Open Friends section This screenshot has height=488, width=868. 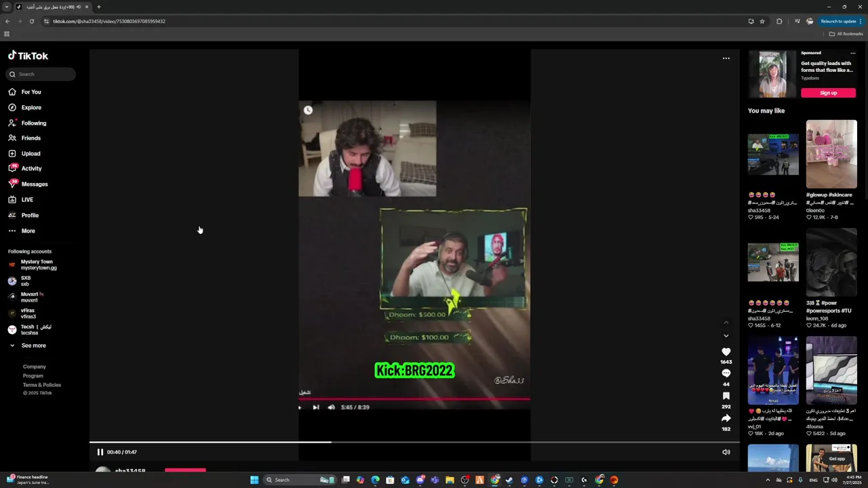pos(24,138)
